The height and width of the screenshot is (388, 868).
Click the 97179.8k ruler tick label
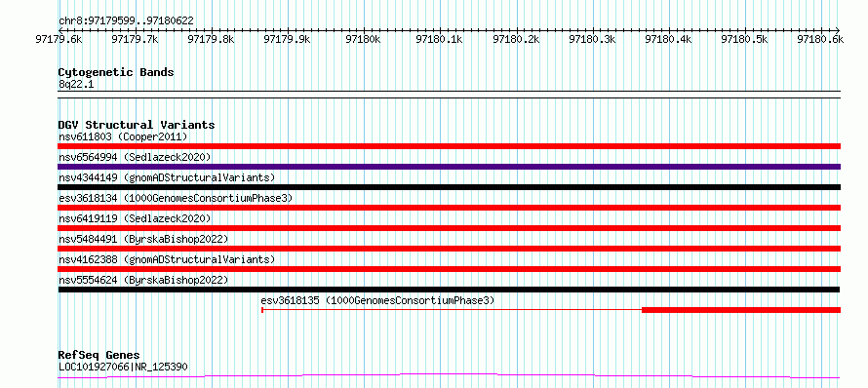[x=211, y=39]
